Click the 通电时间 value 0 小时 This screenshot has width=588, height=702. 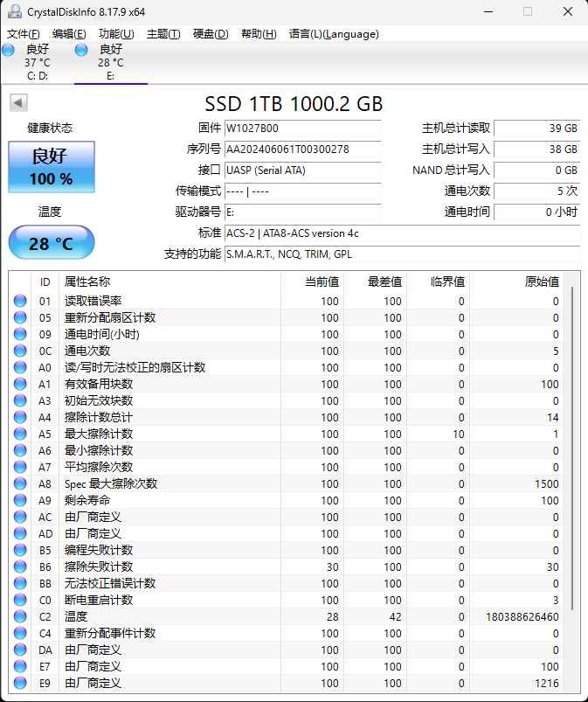(537, 212)
